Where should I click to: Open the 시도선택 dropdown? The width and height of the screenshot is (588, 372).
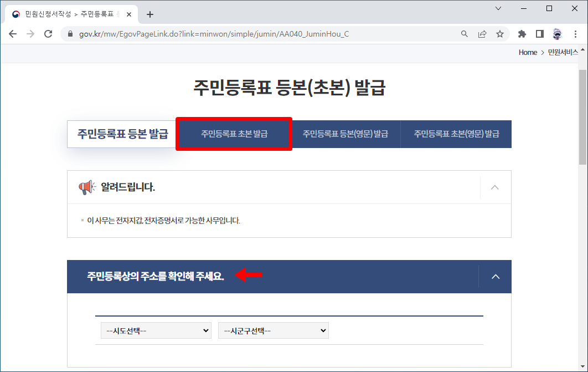coord(156,331)
